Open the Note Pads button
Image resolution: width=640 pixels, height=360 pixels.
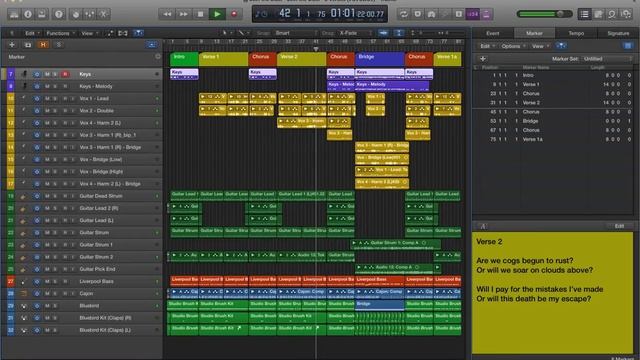tap(598, 14)
